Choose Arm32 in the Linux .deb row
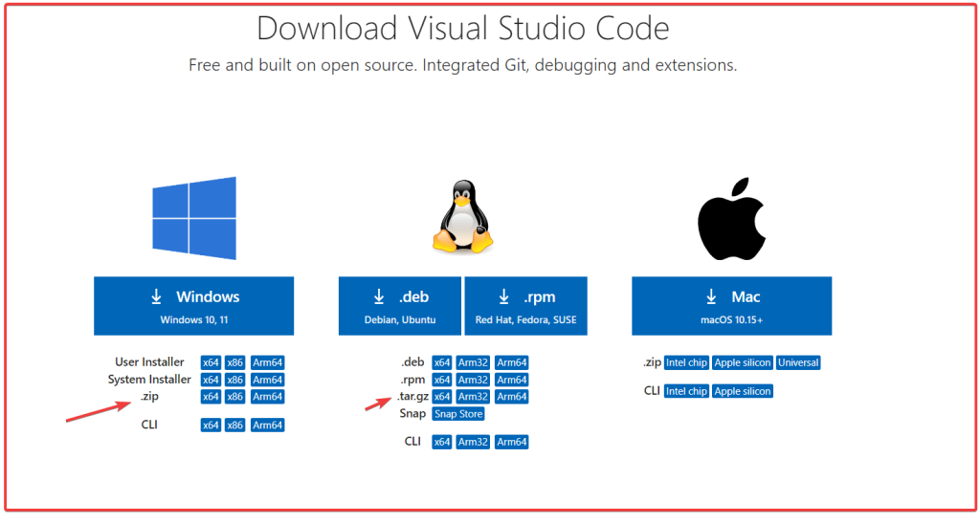The width and height of the screenshot is (980, 524). 473,362
